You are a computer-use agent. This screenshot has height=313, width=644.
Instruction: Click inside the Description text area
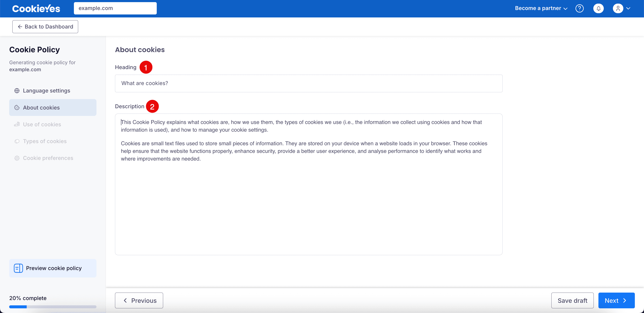(309, 184)
